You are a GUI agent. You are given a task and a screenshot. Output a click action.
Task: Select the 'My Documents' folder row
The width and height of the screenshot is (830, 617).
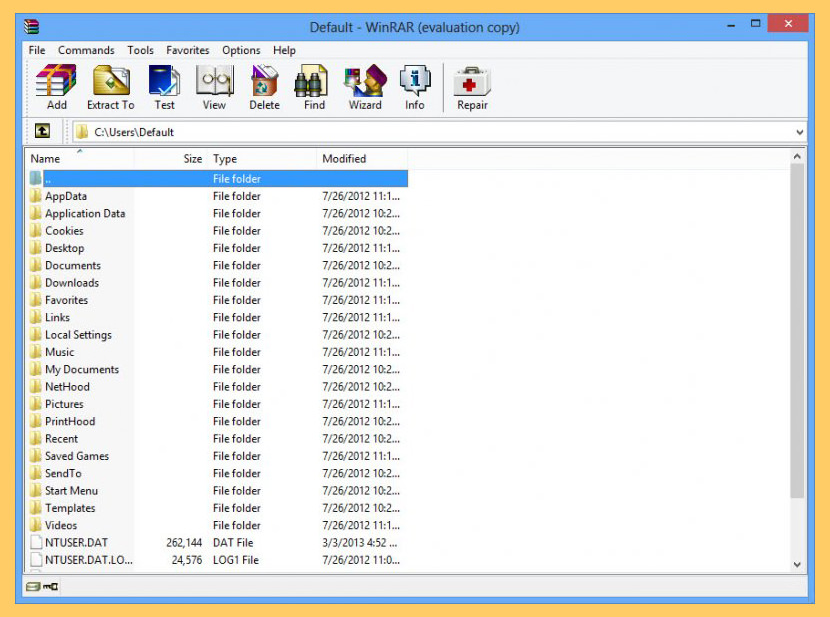point(217,369)
